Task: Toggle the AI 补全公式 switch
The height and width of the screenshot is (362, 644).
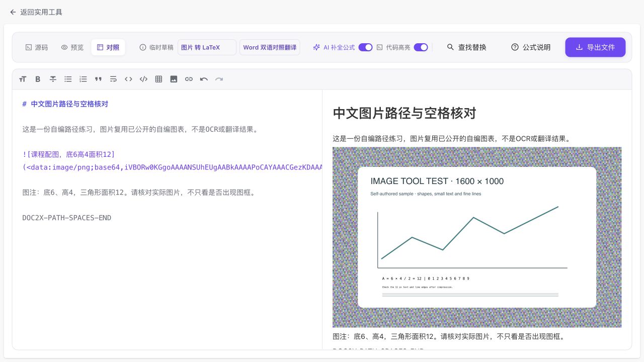Action: point(365,47)
